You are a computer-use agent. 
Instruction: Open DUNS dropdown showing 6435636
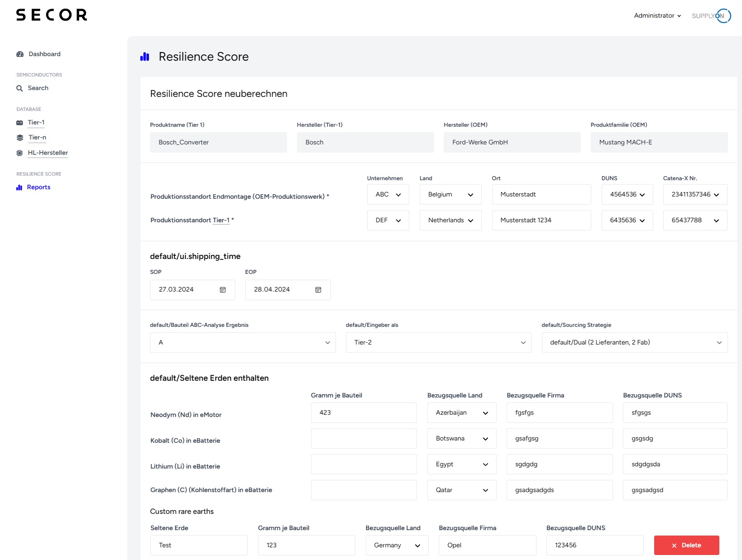(627, 220)
